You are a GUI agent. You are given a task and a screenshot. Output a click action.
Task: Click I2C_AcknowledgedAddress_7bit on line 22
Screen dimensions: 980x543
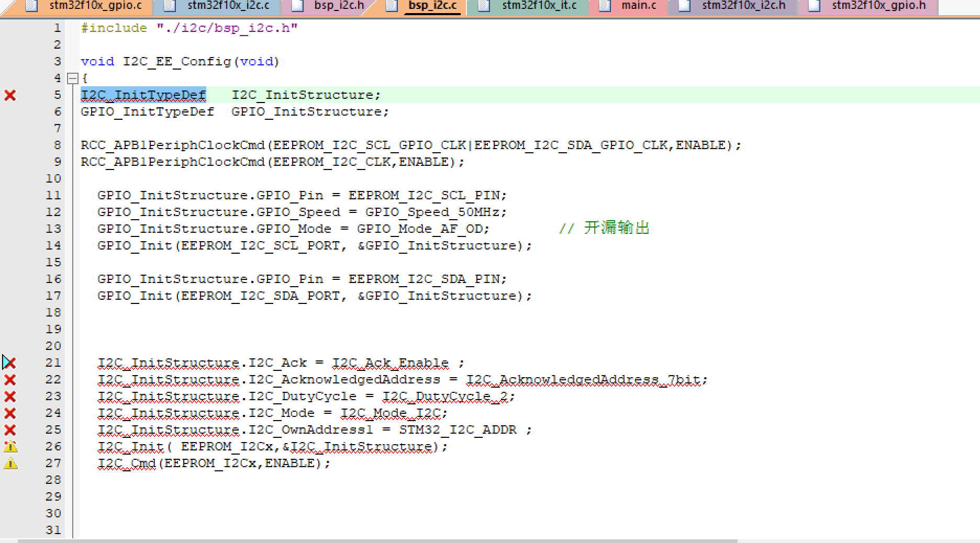pyautogui.click(x=583, y=379)
